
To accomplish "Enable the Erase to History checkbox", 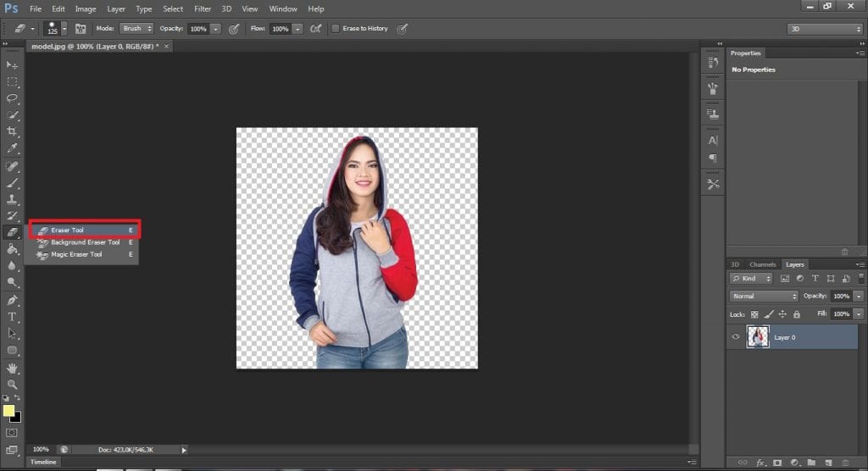I will (x=336, y=29).
